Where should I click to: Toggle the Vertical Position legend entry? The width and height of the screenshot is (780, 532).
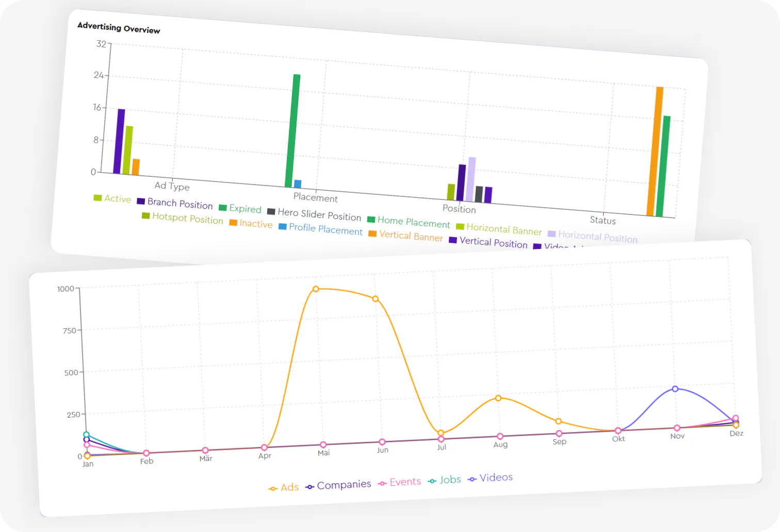(489, 242)
